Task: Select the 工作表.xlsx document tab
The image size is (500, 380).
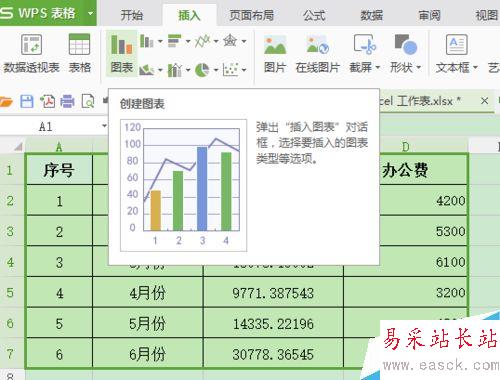Action: point(420,101)
